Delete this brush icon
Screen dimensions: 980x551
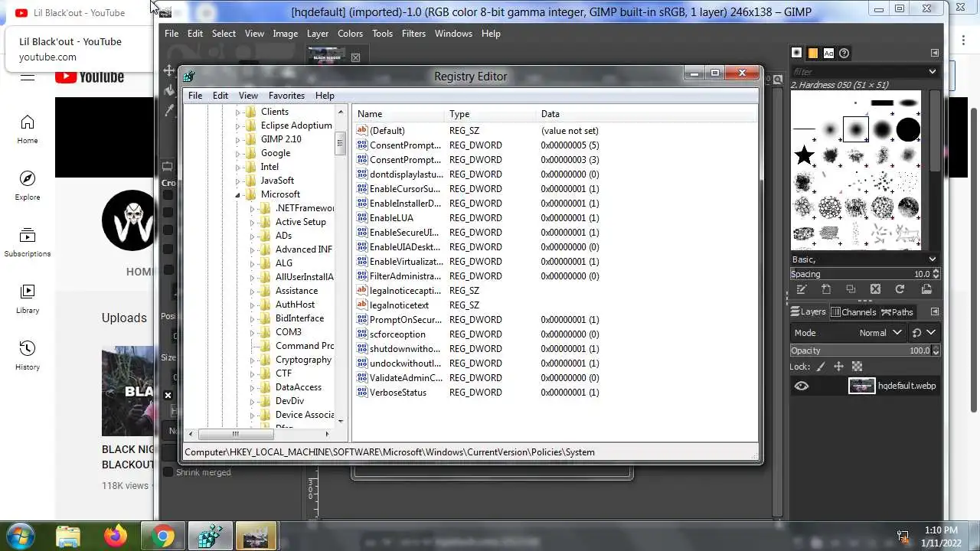coord(875,289)
